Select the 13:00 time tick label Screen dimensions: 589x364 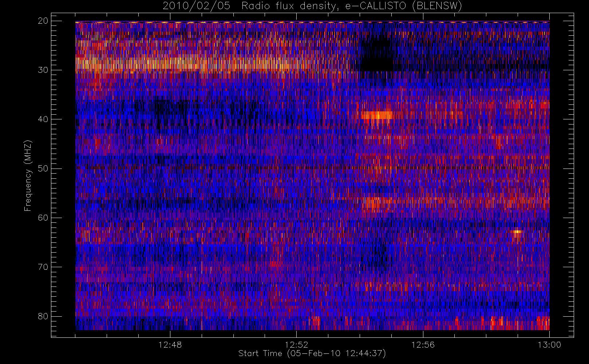[549, 345]
